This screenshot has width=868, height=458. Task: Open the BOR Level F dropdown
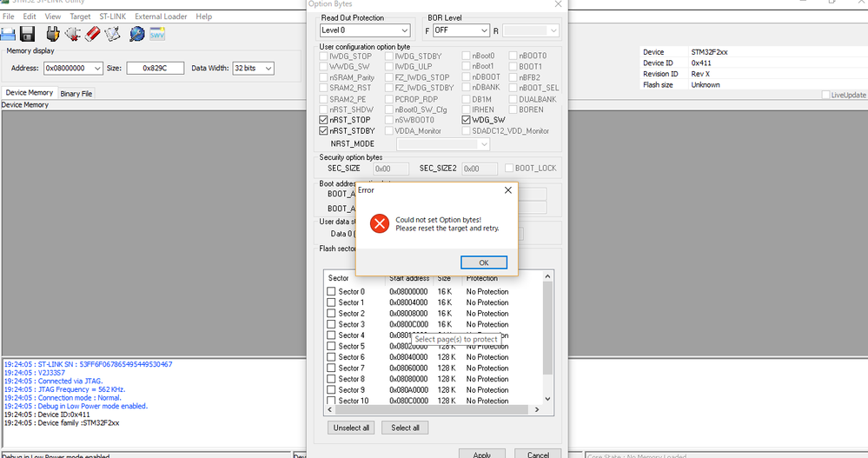461,30
